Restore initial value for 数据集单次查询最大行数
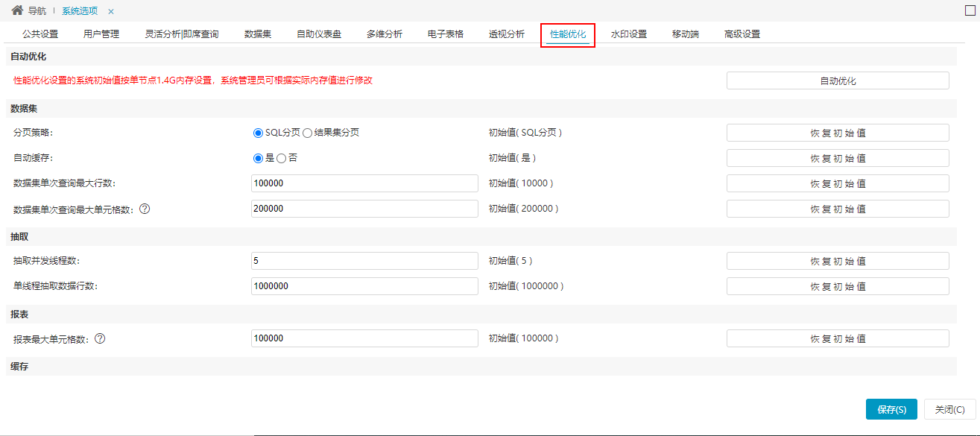The image size is (980, 436). 838,183
